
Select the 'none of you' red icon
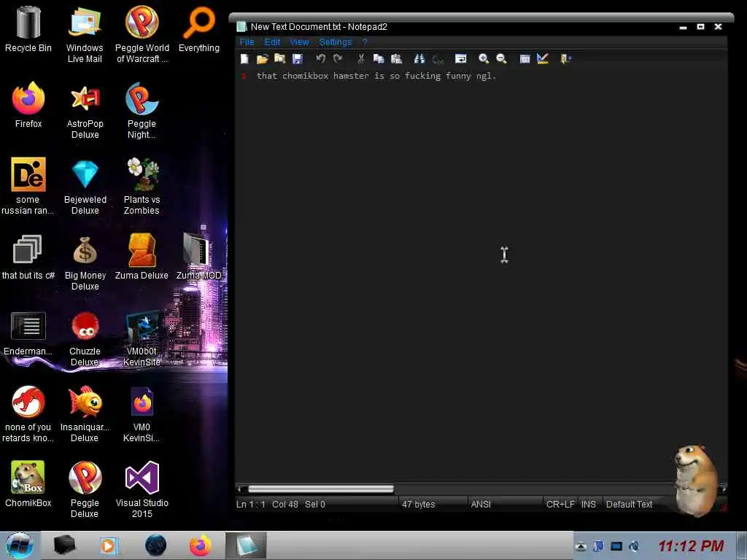coord(28,413)
